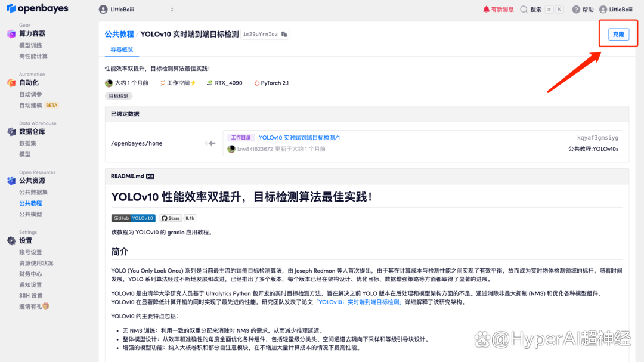Open 通知设置 in the sidebar
Screen dimensions: 644x362
pyautogui.click(x=30, y=284)
